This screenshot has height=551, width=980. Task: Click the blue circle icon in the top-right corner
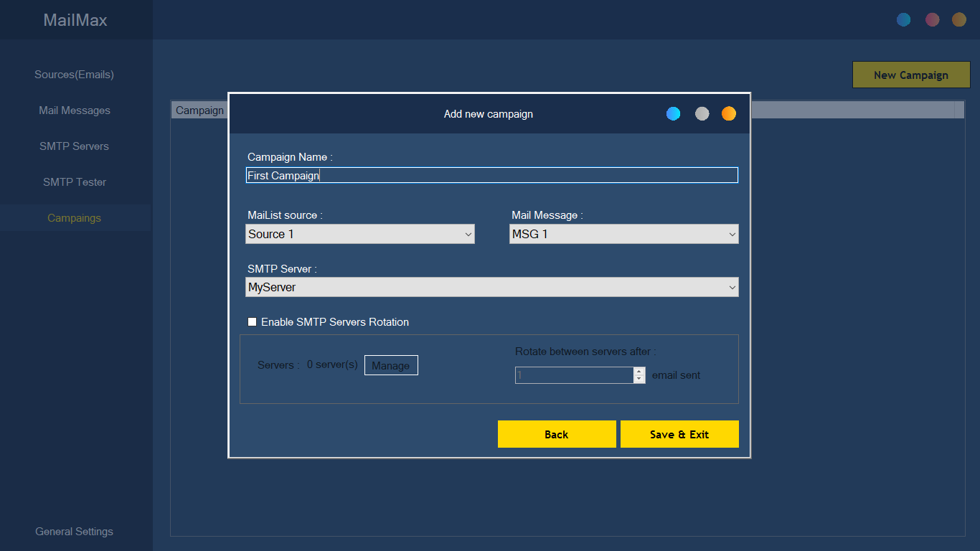(x=903, y=19)
